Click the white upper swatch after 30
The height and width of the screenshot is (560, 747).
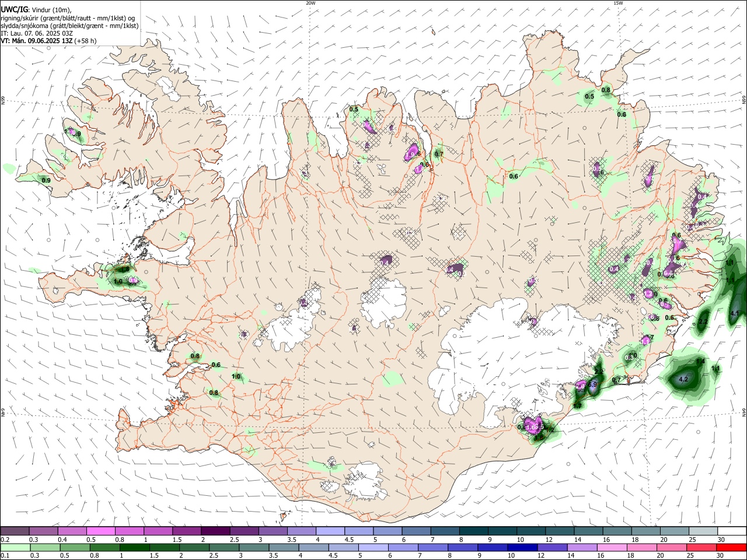click(x=732, y=531)
